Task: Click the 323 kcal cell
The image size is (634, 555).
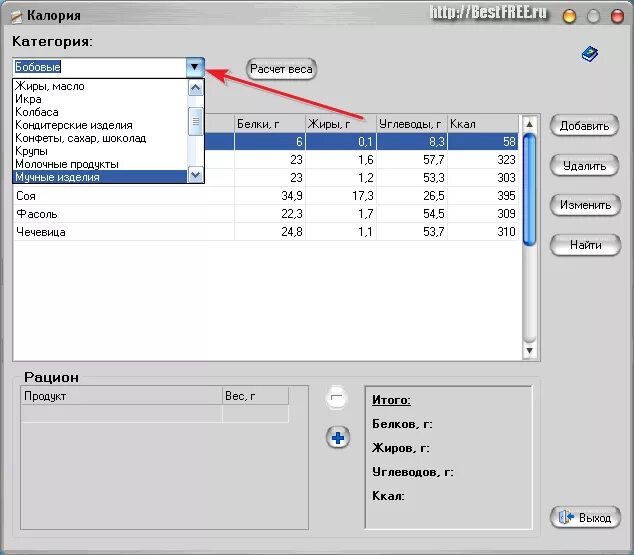Action: (x=483, y=160)
